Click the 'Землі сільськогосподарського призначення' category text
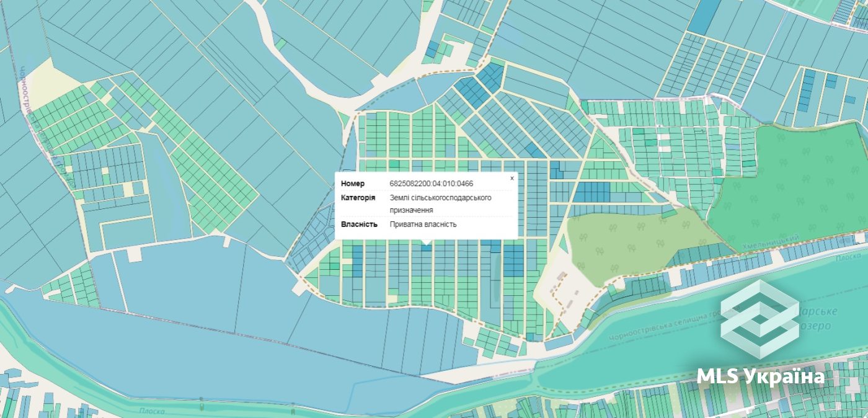868x418 pixels. click(441, 204)
